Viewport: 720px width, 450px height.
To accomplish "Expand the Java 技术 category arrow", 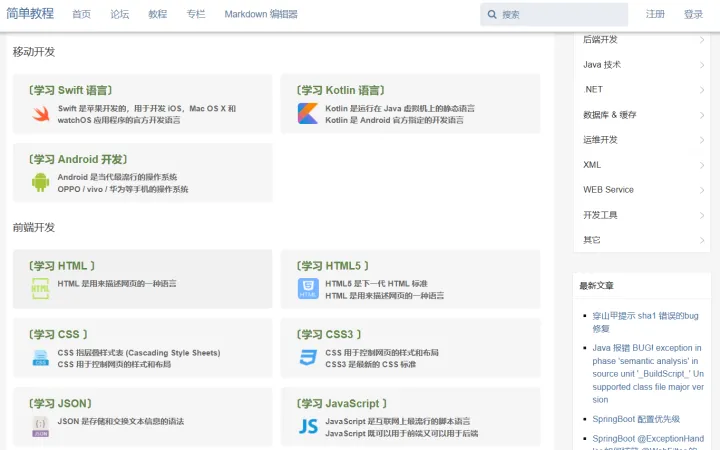I will click(x=702, y=65).
